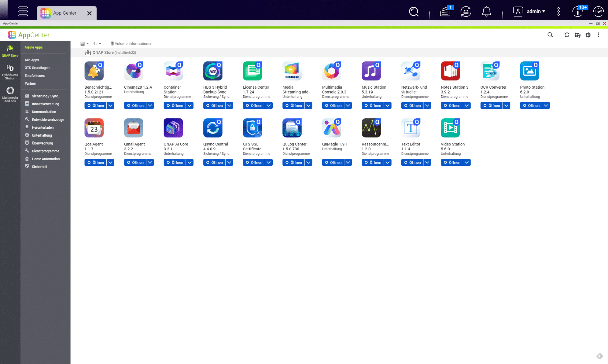Click the Container Station app icon
608x364 pixels.
173,71
